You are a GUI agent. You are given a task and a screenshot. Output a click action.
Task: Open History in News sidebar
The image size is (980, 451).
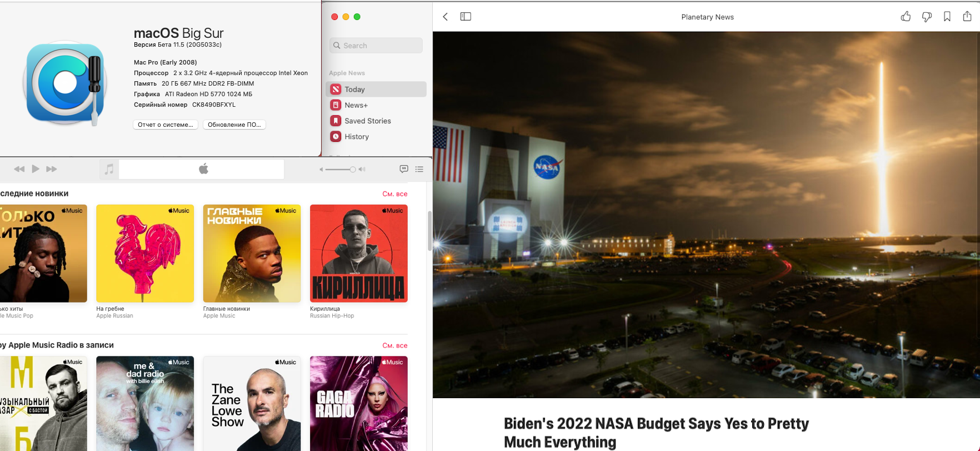pyautogui.click(x=376, y=136)
